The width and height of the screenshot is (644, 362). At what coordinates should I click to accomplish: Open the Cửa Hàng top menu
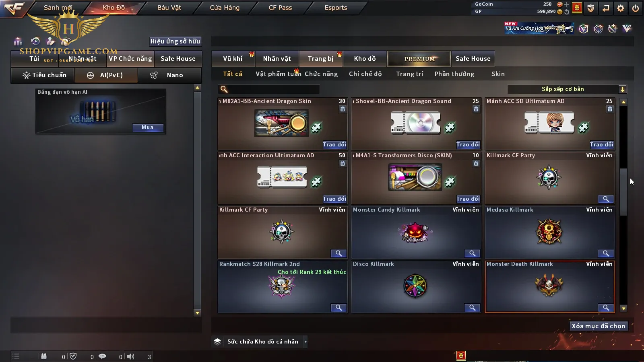(x=225, y=8)
